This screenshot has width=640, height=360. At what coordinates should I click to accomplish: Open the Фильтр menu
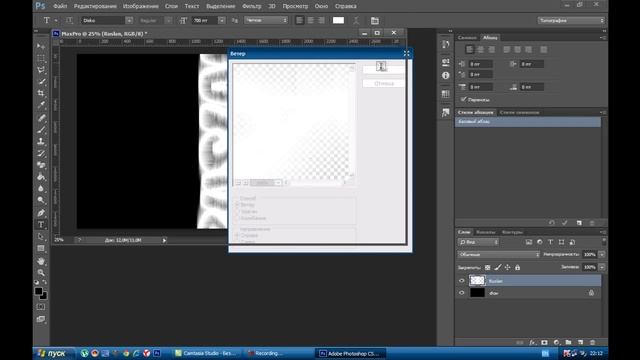pos(251,6)
